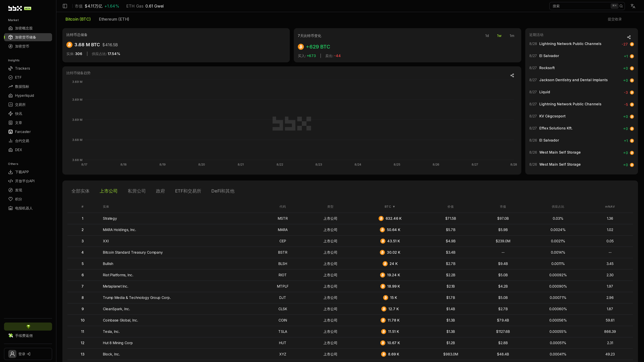Share the Bitcoin reserve trend chart
Image resolution: width=644 pixels, height=362 pixels.
[512, 75]
